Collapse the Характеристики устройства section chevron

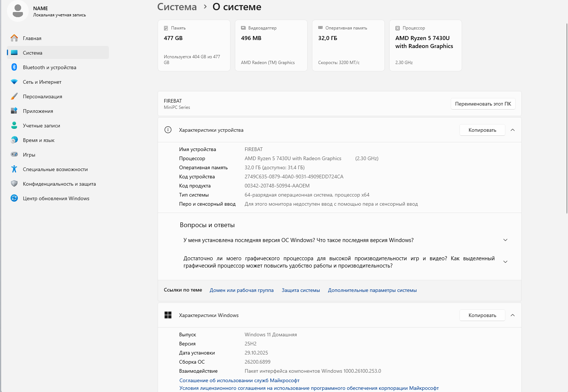513,130
